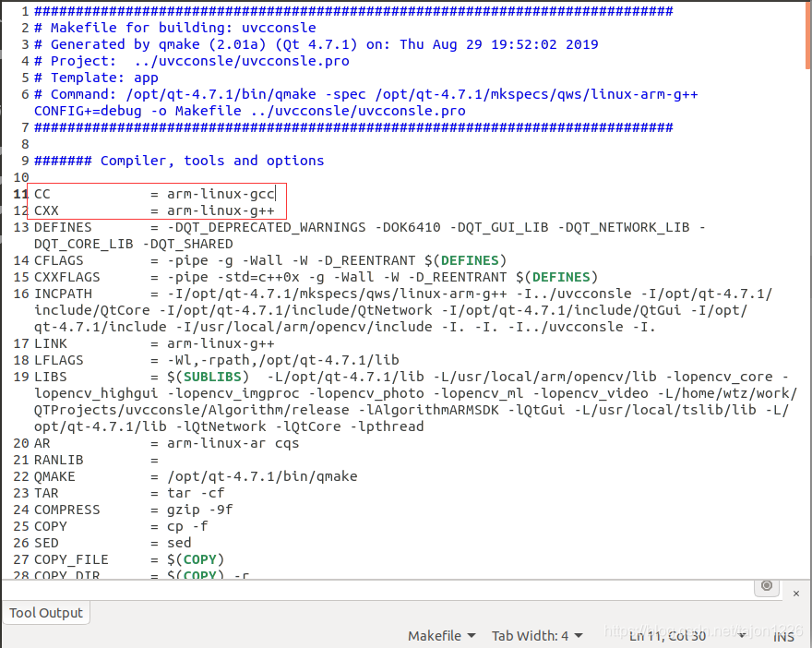Click 'arm-linux-g++' value on CXX line 12
The width and height of the screenshot is (812, 648).
click(x=221, y=210)
